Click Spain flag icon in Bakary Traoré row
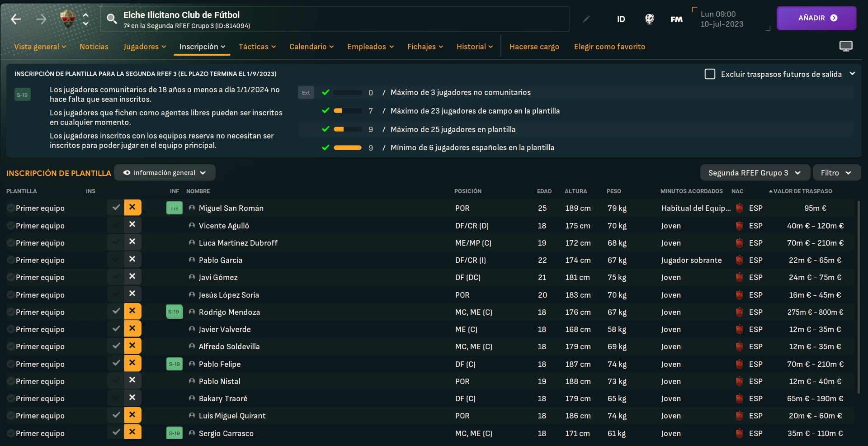868x446 pixels. 740,399
